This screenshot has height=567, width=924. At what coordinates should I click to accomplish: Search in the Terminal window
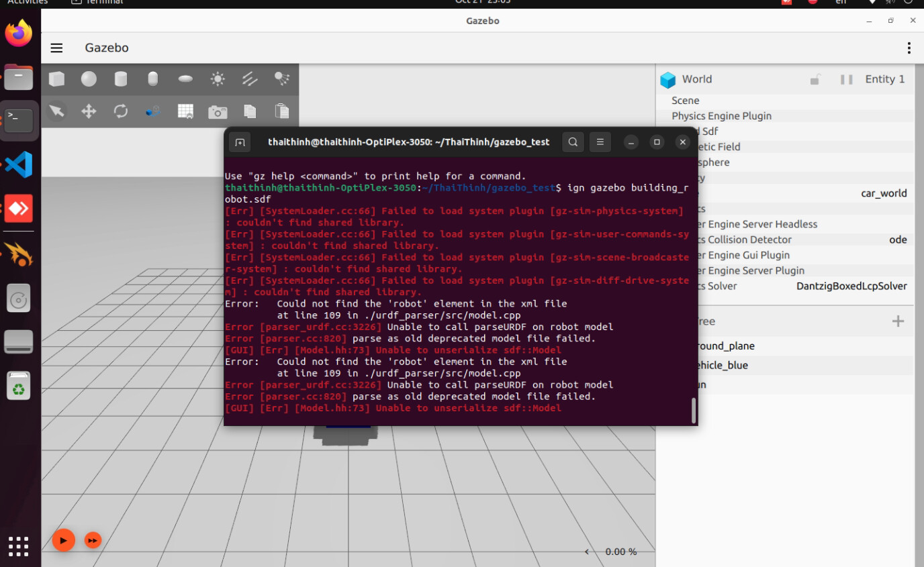(x=573, y=142)
